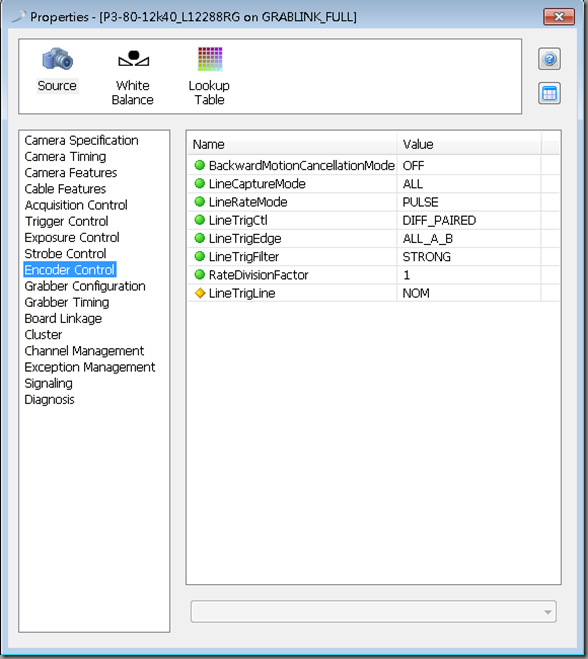The height and width of the screenshot is (659, 588).
Task: Select Grabber Timing category
Action: pyautogui.click(x=67, y=302)
